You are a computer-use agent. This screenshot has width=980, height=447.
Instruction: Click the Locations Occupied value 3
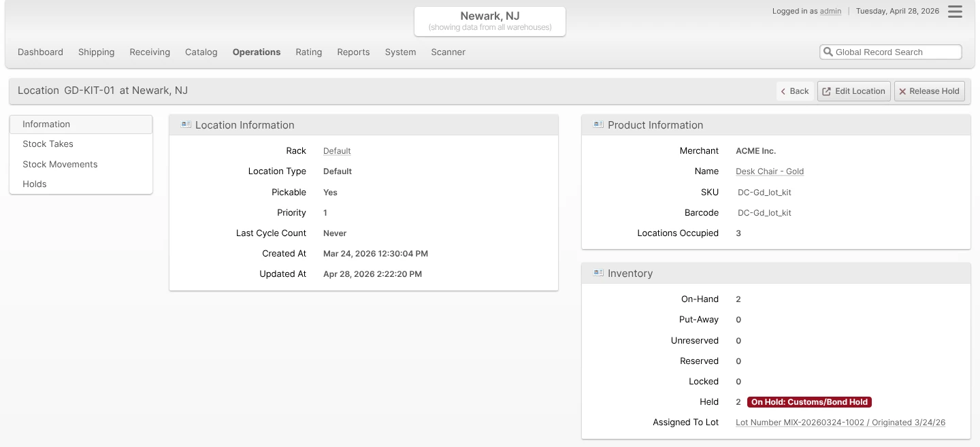[738, 233]
